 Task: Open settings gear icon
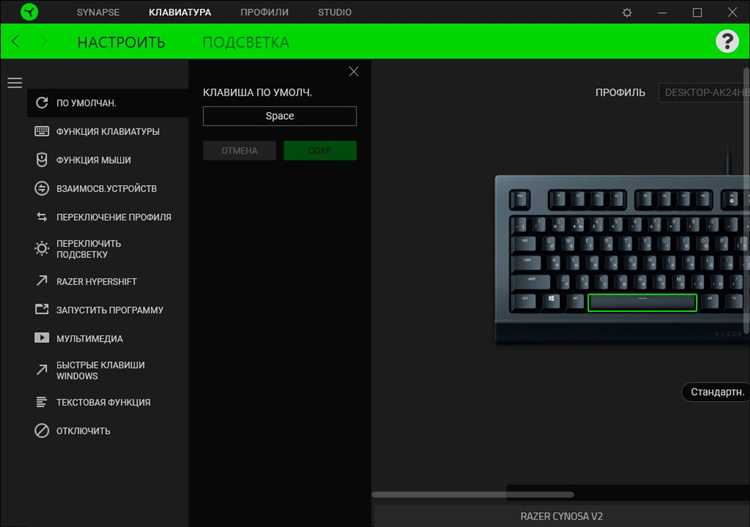point(627,12)
